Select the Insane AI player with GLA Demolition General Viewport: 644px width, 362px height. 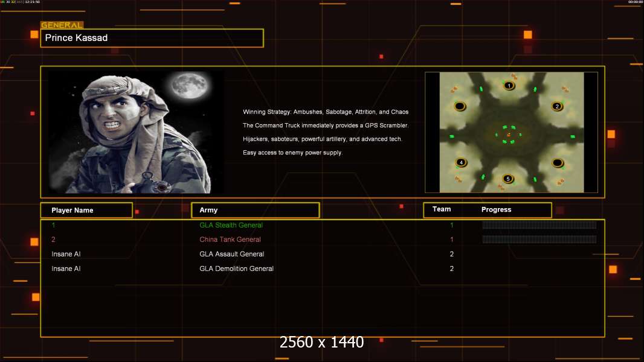click(x=66, y=268)
